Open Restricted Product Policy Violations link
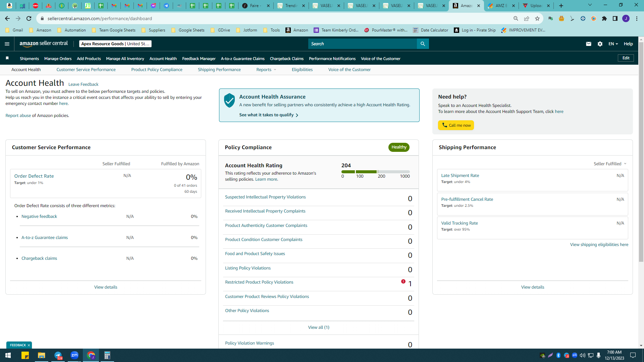Image resolution: width=644 pixels, height=362 pixels. [x=259, y=282]
